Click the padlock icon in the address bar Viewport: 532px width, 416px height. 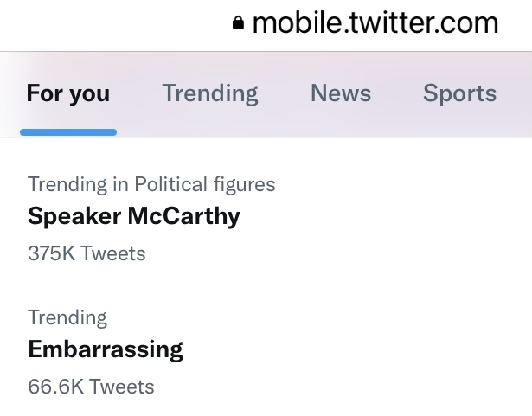[238, 23]
